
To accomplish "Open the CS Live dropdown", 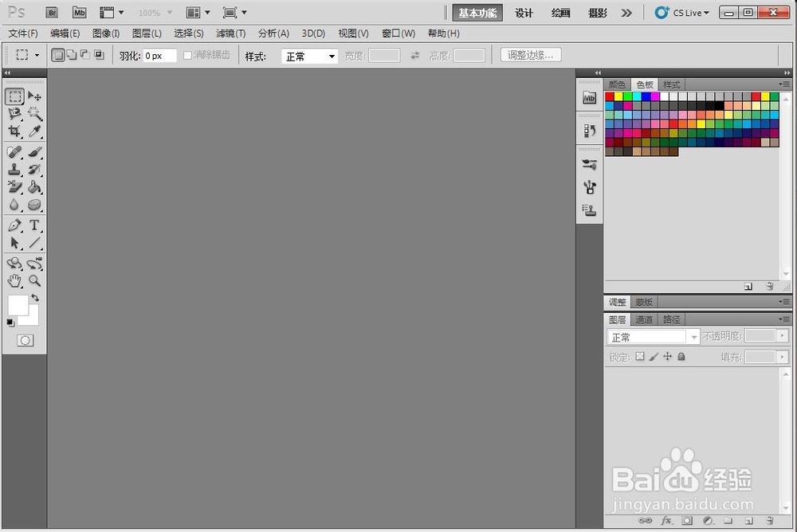I will pos(681,13).
